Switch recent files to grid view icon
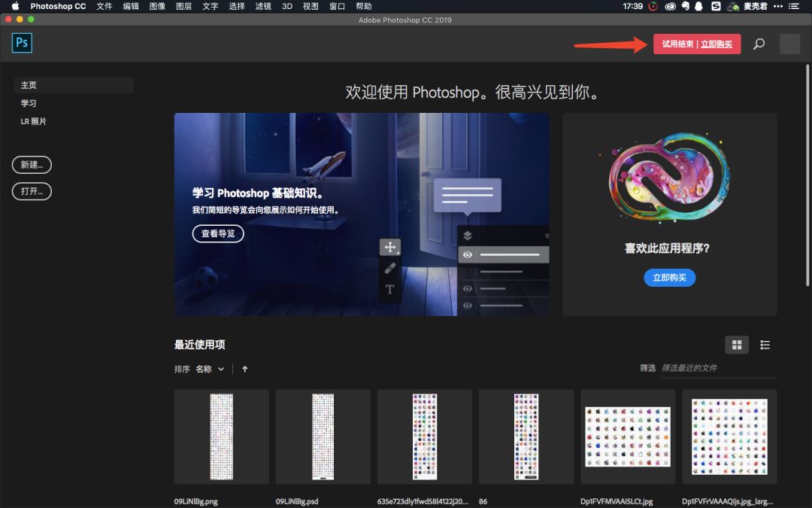 [737, 345]
